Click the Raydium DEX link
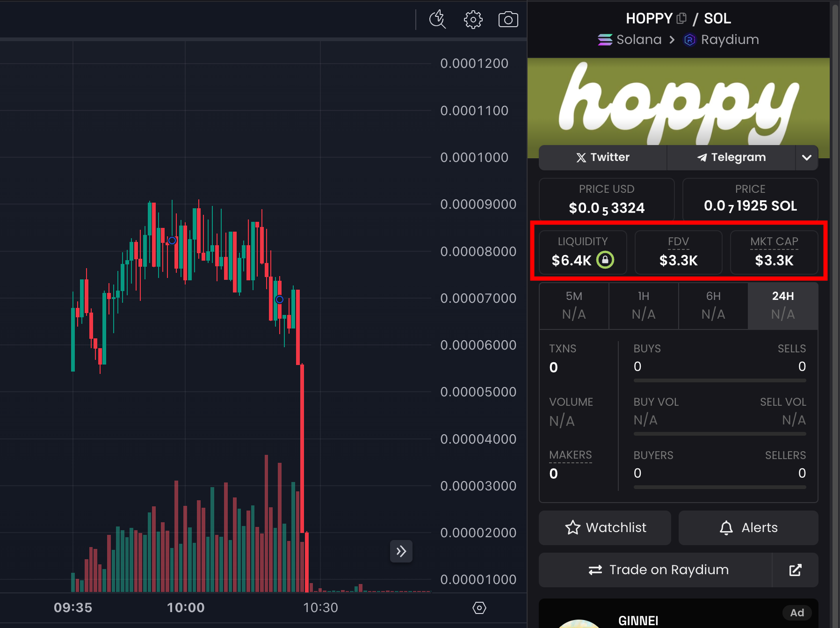 (721, 40)
